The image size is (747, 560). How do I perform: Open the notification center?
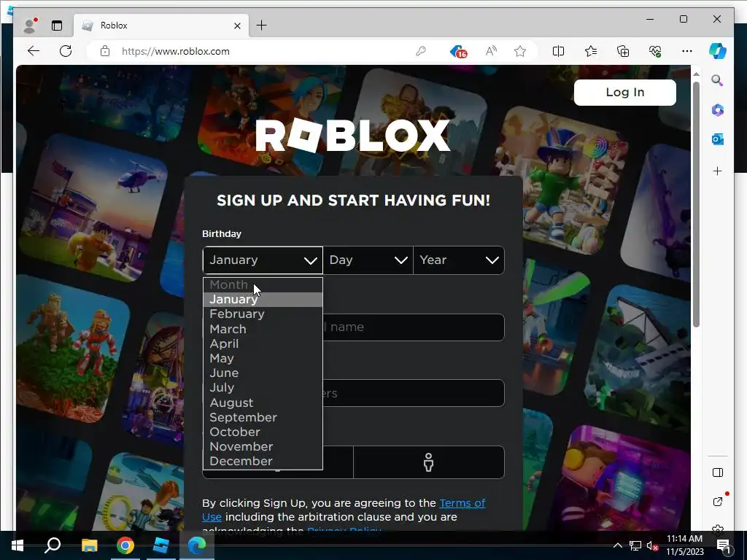724,545
